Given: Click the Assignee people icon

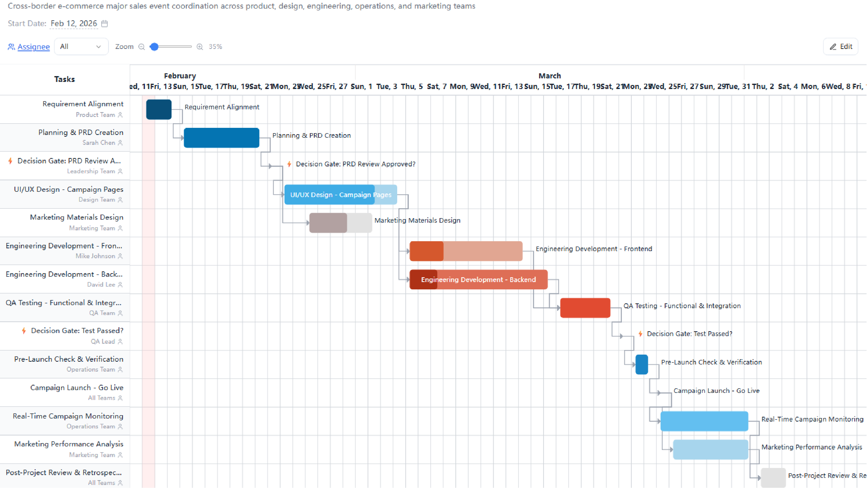Looking at the screenshot, I should [x=11, y=47].
